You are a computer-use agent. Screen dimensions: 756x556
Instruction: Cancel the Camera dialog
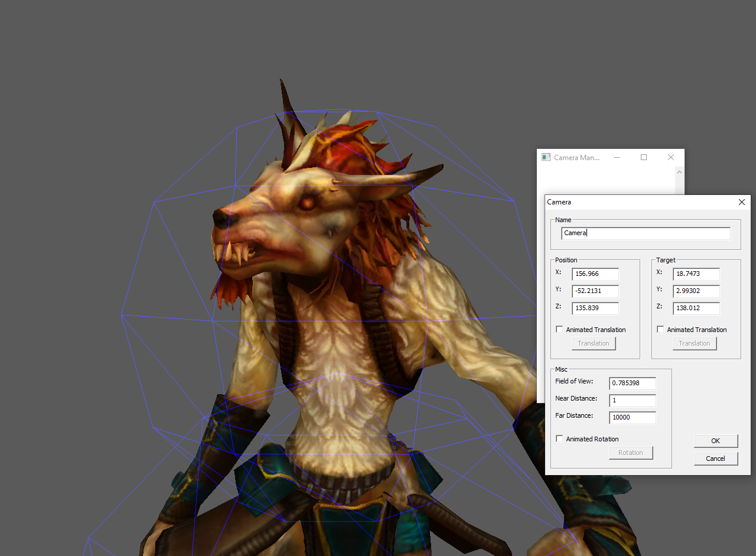tap(716, 459)
